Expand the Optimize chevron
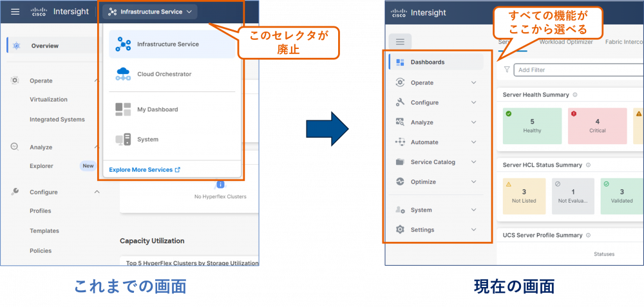The width and height of the screenshot is (644, 307). click(x=473, y=182)
